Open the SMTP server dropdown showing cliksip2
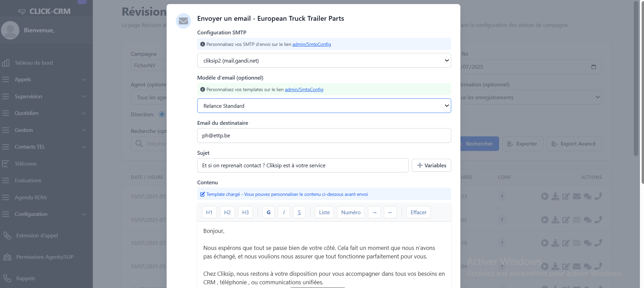The image size is (644, 288). 324,60
